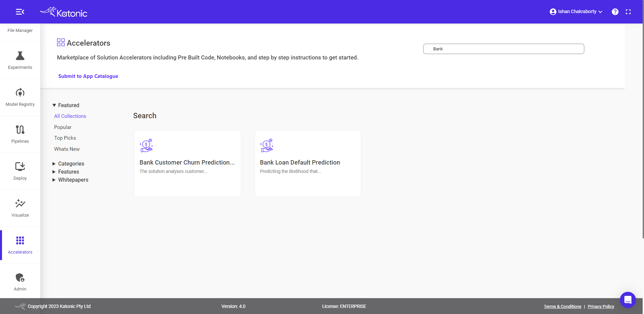This screenshot has width=644, height=314.
Task: Click Submit to App Catalogue link
Action: coord(88,76)
